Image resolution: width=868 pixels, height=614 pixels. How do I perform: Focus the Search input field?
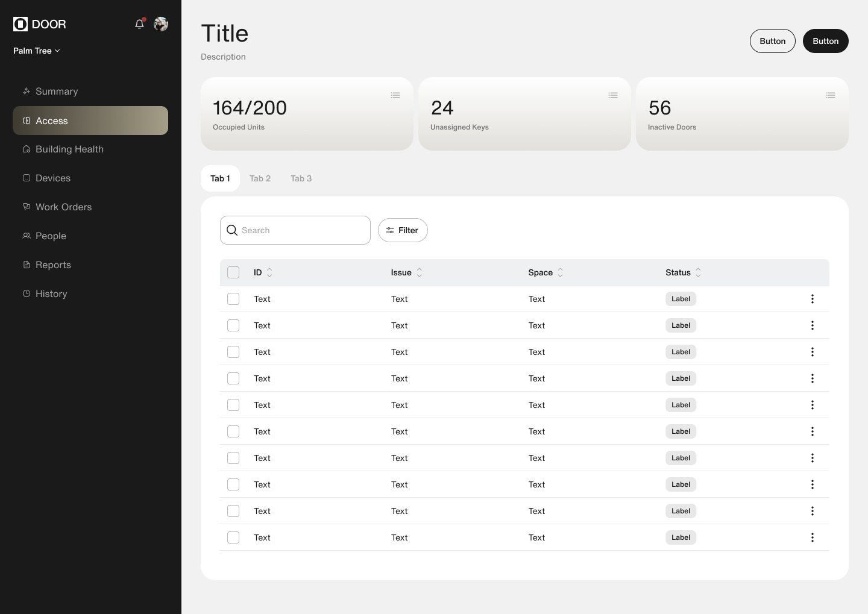[x=295, y=230]
